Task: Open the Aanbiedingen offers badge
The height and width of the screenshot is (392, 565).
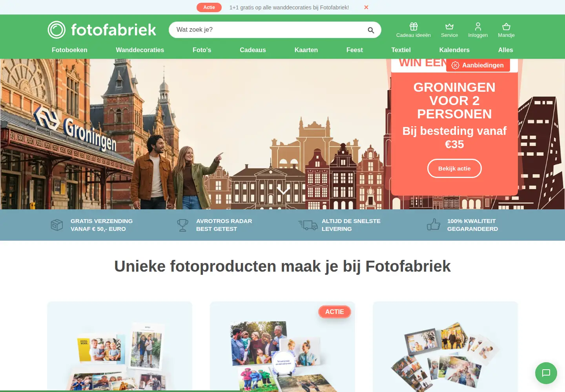Action: click(478, 65)
